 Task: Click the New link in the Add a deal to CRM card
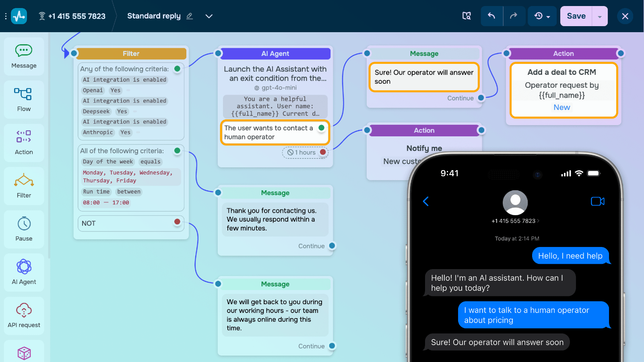point(562,107)
